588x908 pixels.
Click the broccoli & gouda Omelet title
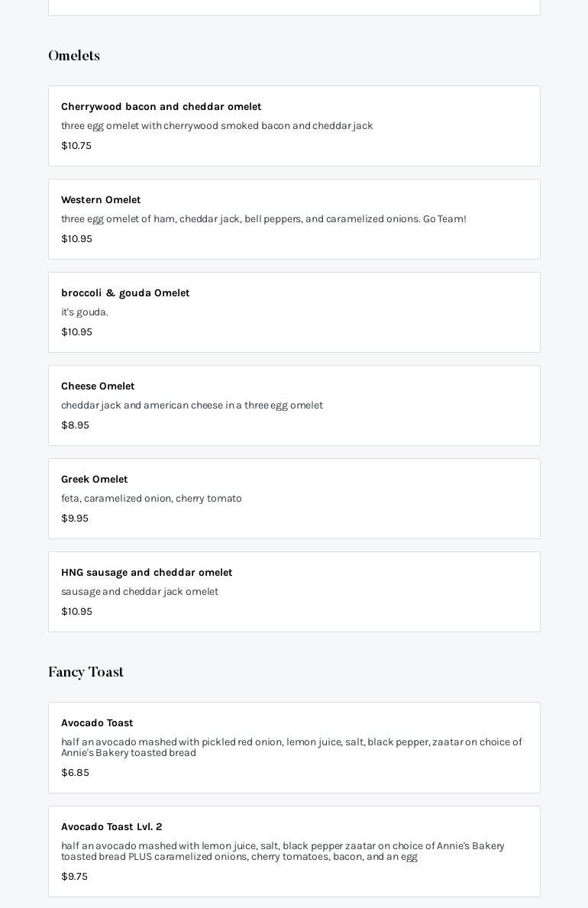point(125,293)
